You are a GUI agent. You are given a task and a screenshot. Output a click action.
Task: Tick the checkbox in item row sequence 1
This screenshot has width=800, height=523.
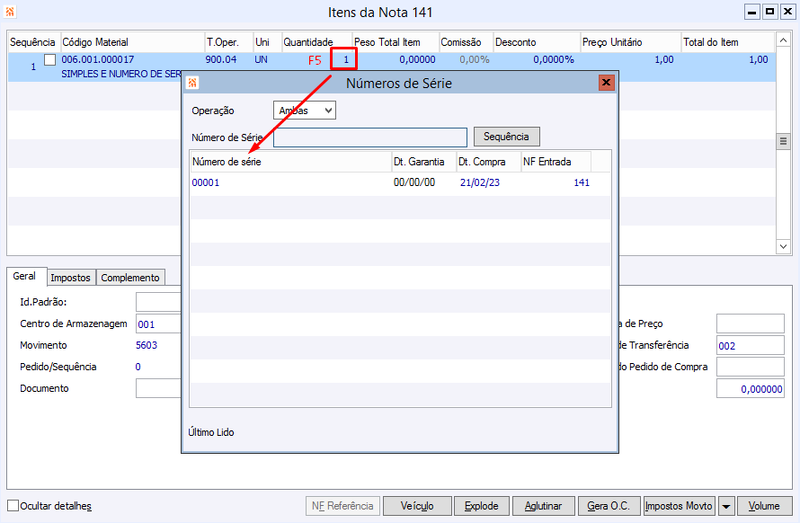click(49, 60)
